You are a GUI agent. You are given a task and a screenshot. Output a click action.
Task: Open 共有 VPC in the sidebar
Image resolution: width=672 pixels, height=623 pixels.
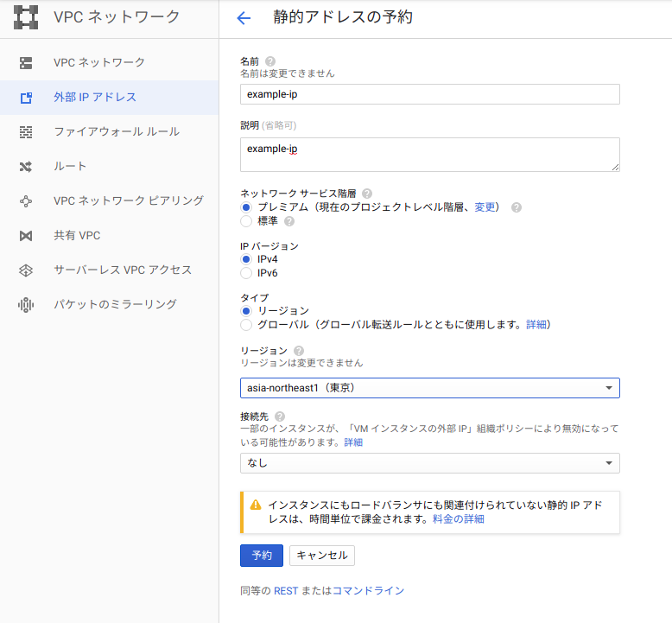[110, 236]
